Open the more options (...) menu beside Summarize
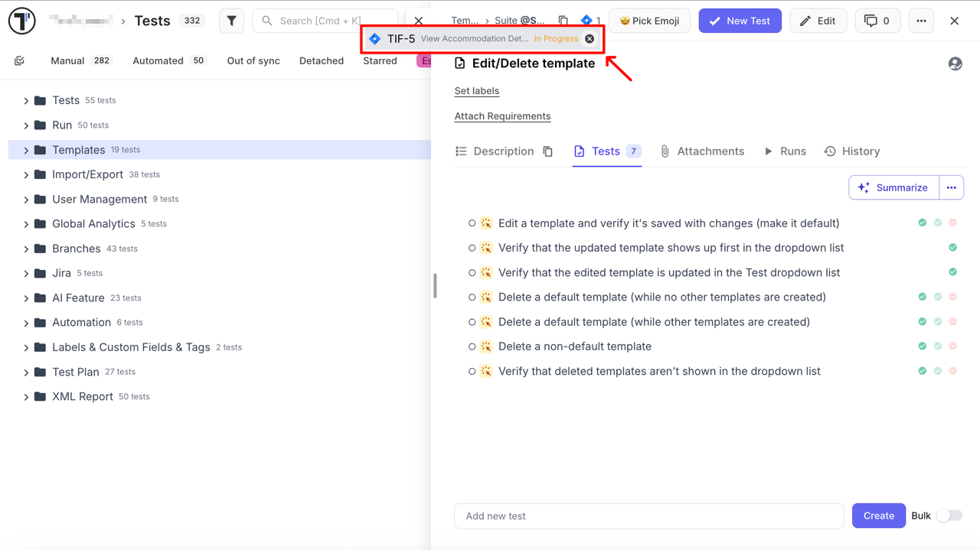The image size is (980, 550). click(x=952, y=187)
